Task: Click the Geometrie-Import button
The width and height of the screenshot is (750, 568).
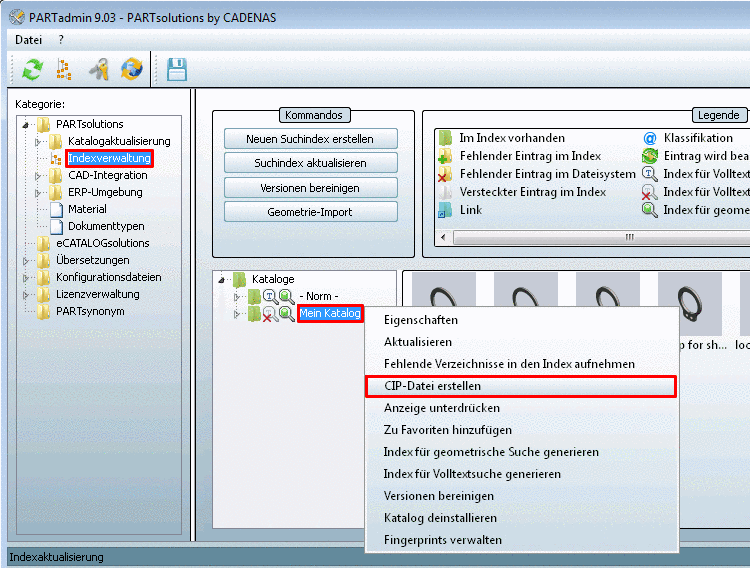Action: (x=310, y=212)
